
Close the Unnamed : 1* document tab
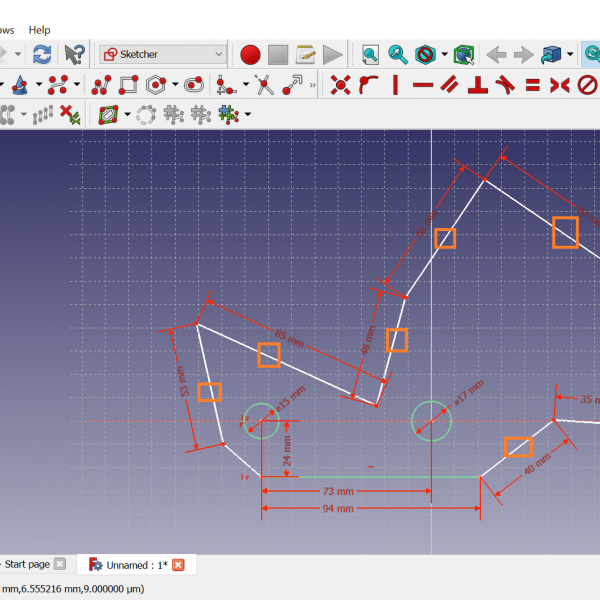tap(179, 565)
